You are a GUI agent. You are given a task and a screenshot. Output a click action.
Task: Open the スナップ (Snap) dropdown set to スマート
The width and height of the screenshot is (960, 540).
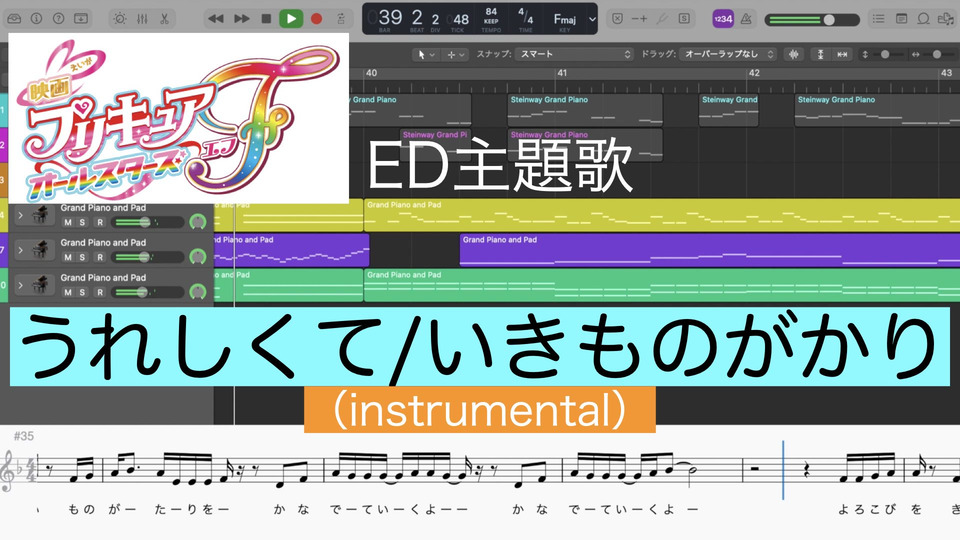tap(574, 54)
